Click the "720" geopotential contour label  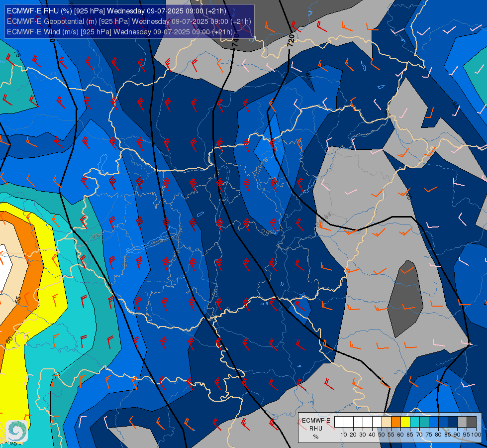[x=291, y=40]
